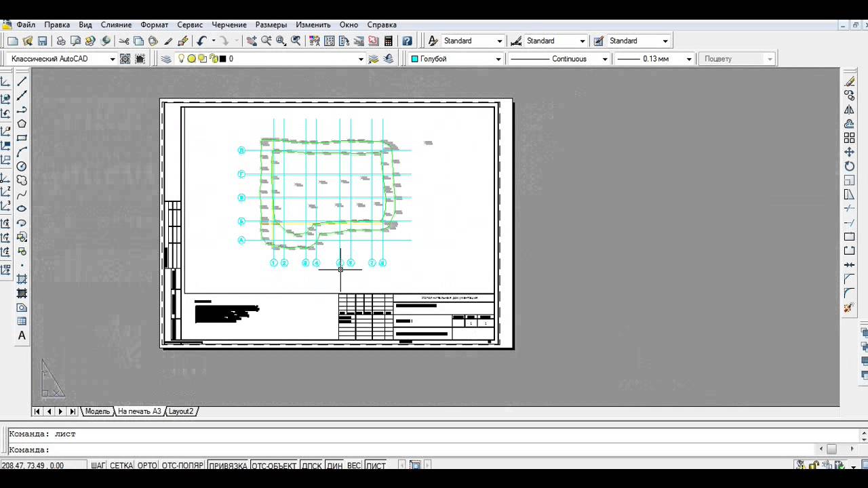Select the Line drawing tool
The width and height of the screenshot is (868, 488).
point(22,81)
